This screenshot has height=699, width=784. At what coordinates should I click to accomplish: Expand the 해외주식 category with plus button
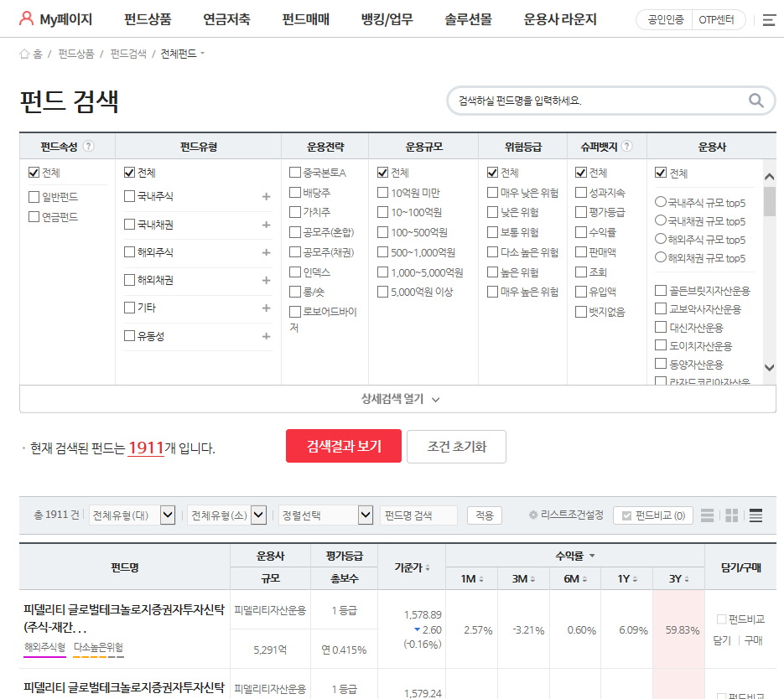click(267, 252)
